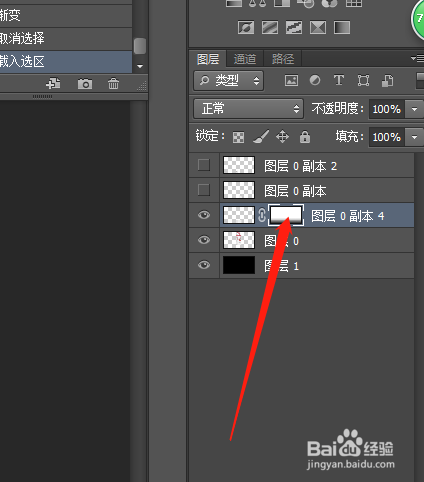Filter layers by adjustment layer type
This screenshot has width=424, height=482.
315,80
